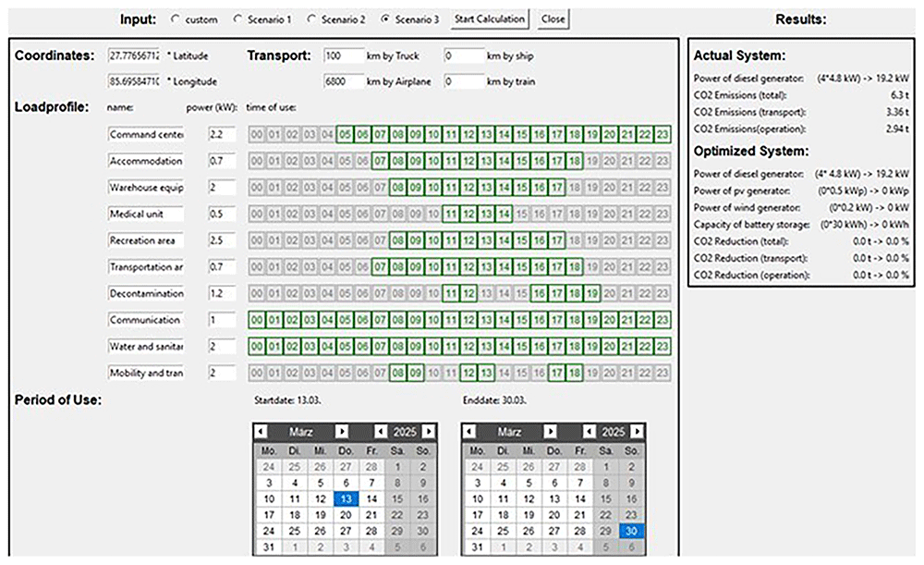Click the km by train input field
Viewport: 924px width, 565px height.
click(x=464, y=81)
